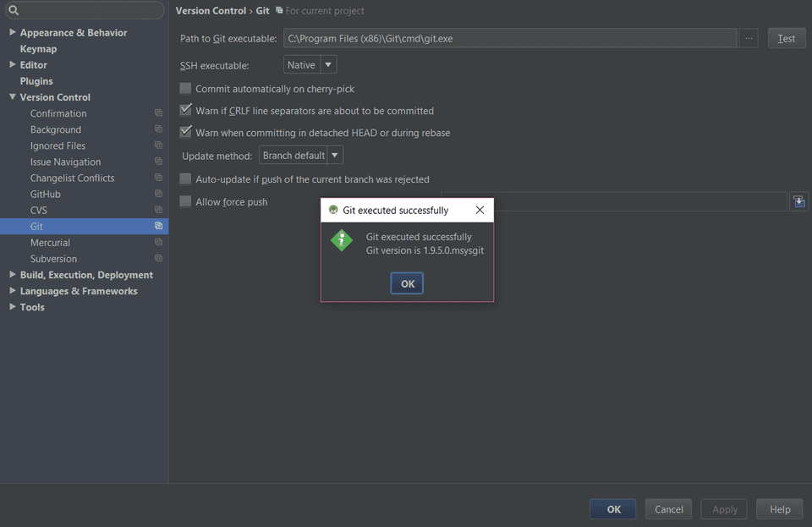Open the SSH executable Native dropdown

click(310, 65)
